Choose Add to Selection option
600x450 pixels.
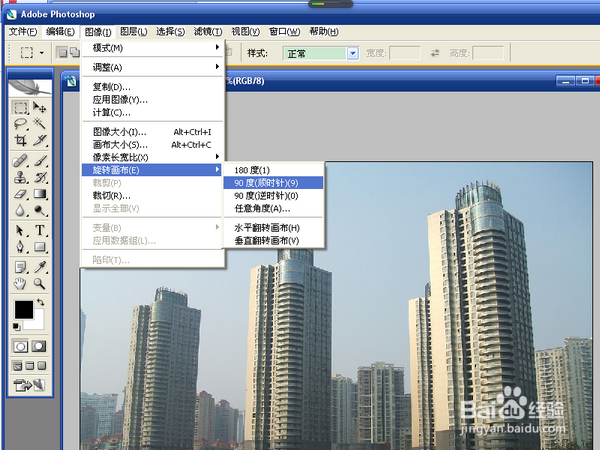tap(74, 52)
